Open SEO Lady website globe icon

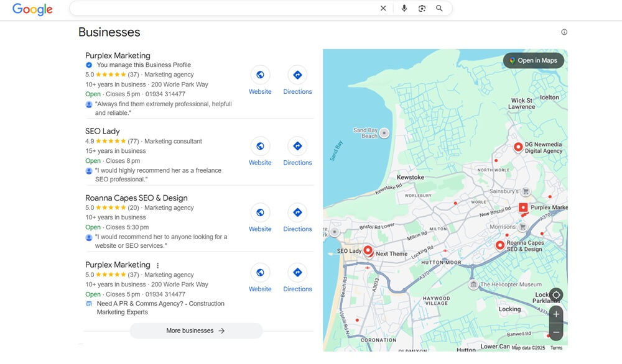pyautogui.click(x=260, y=146)
